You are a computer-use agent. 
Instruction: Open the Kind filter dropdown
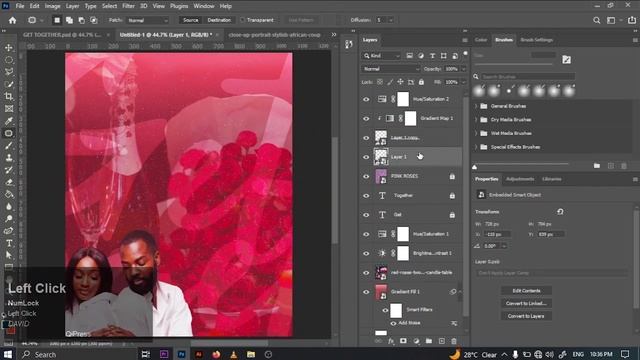pos(382,56)
